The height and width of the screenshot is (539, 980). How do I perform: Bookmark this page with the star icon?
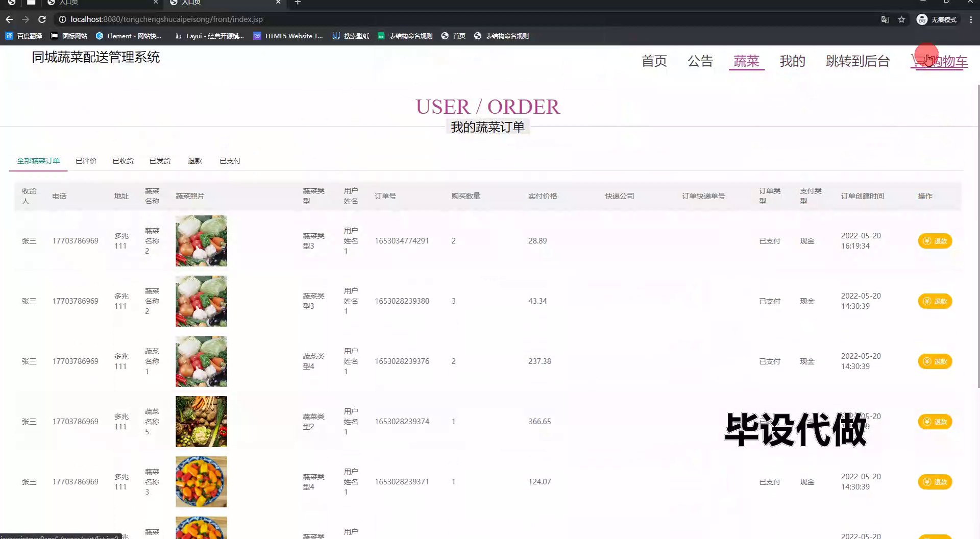901,19
